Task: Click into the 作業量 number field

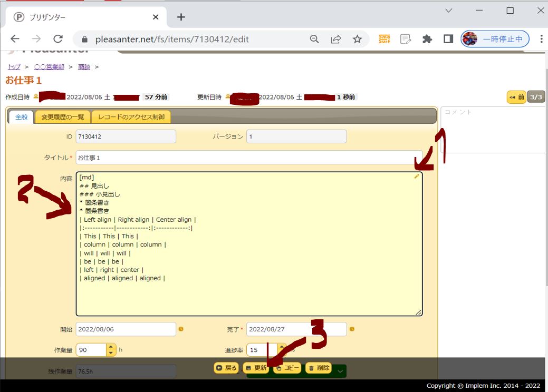Action: (x=91, y=350)
